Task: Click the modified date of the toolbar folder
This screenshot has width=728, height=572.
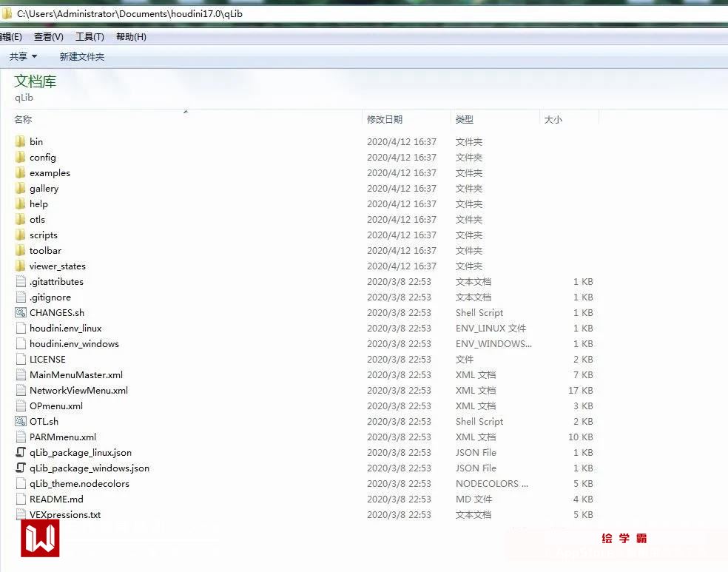Action: point(402,251)
